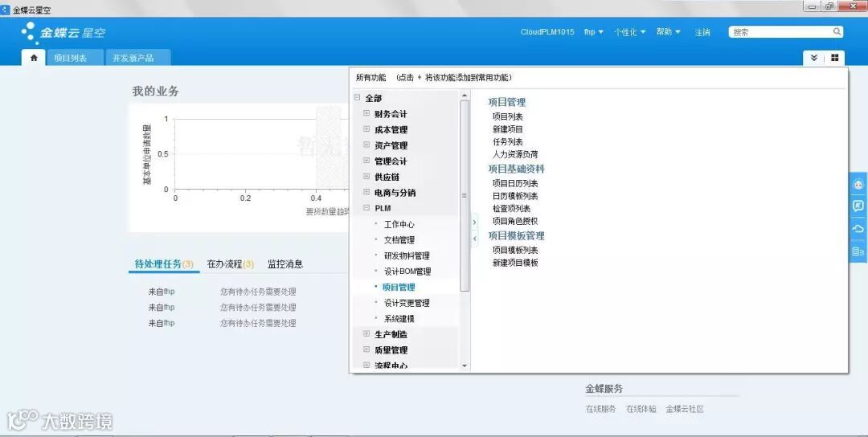Click the double-chevron collapse icon
This screenshot has width=868, height=437.
[813, 58]
